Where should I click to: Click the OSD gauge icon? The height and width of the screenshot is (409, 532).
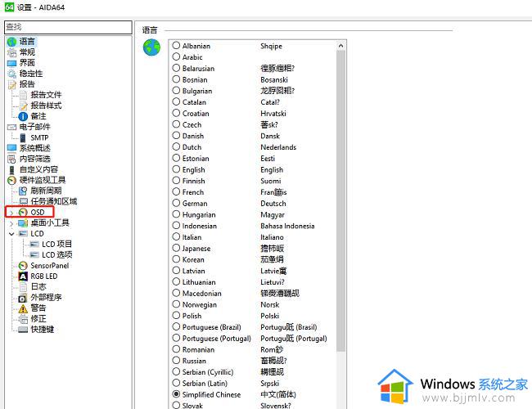23,213
